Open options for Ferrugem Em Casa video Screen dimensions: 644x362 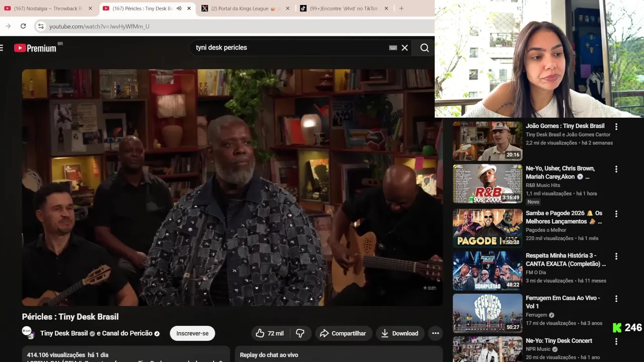click(x=616, y=299)
